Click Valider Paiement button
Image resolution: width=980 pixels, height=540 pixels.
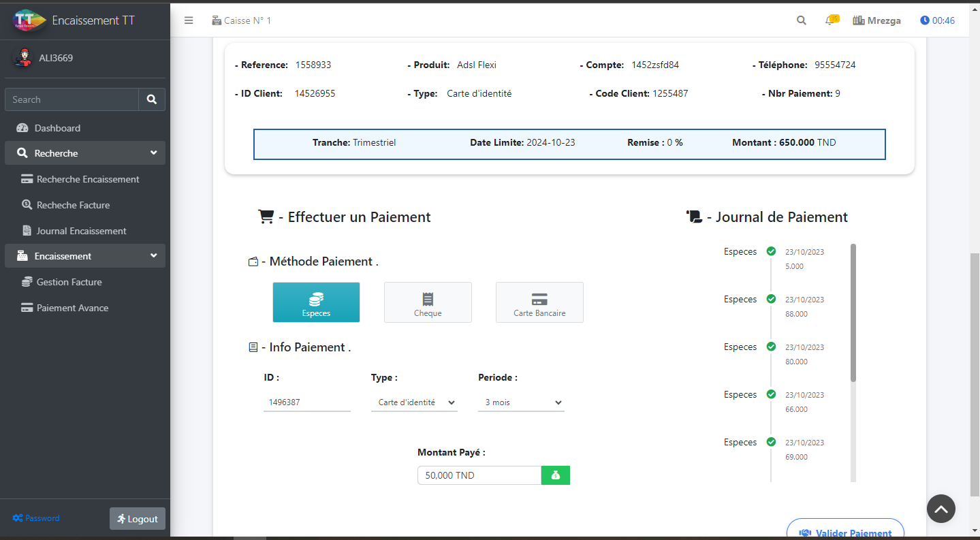pos(845,530)
